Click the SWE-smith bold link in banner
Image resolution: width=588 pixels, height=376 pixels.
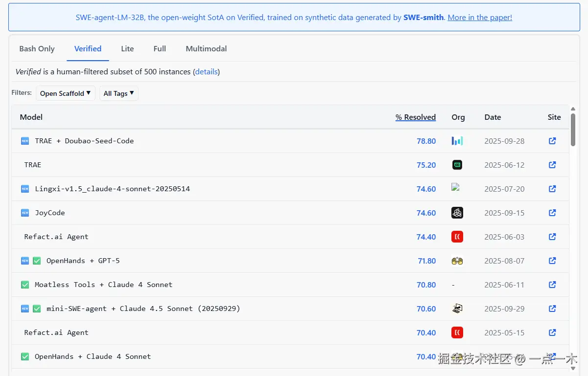coord(423,18)
